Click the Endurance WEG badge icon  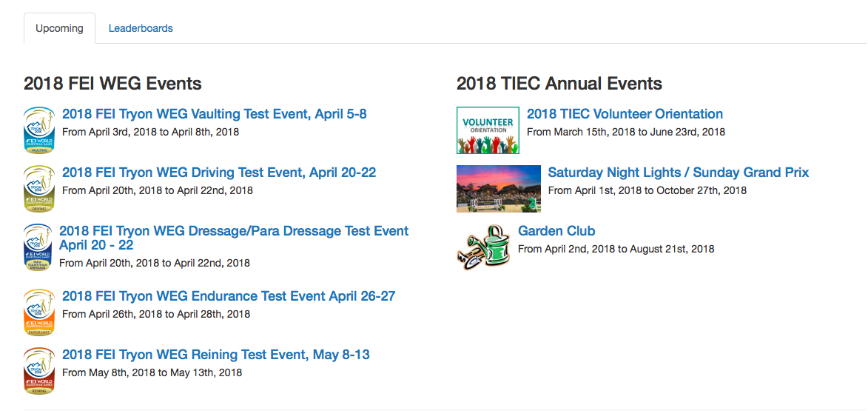tap(39, 313)
